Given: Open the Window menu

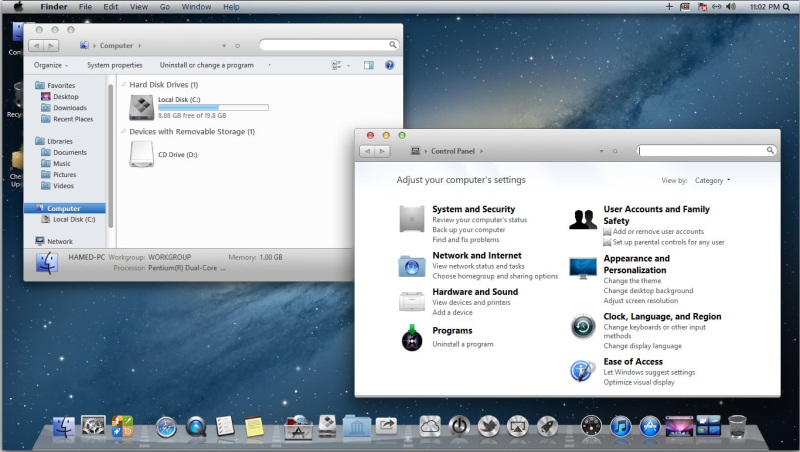Looking at the screenshot, I should pos(196,7).
